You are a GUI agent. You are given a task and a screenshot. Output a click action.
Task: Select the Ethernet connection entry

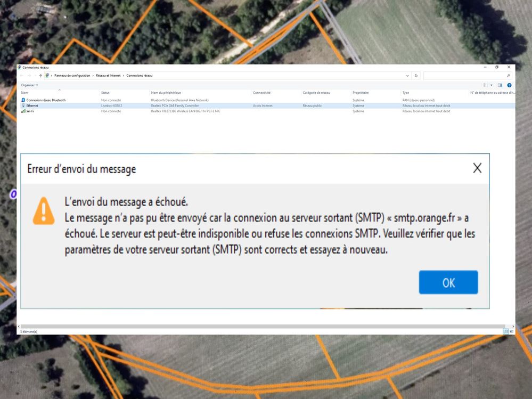coord(32,105)
